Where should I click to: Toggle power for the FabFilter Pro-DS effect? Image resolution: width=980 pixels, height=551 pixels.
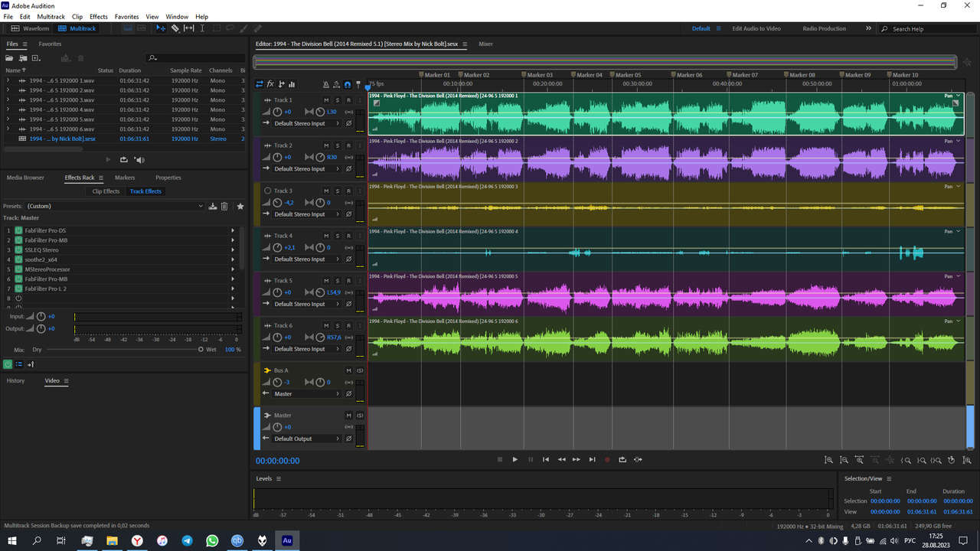click(x=18, y=230)
